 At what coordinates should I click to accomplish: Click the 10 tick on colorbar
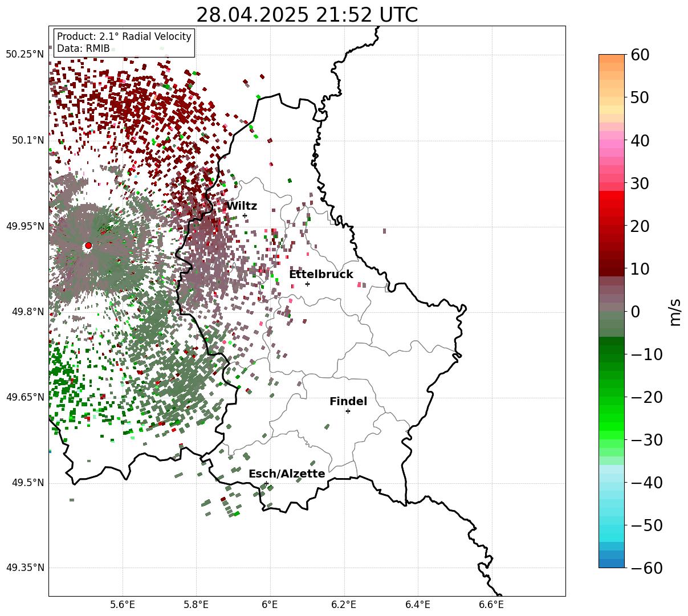641,269
